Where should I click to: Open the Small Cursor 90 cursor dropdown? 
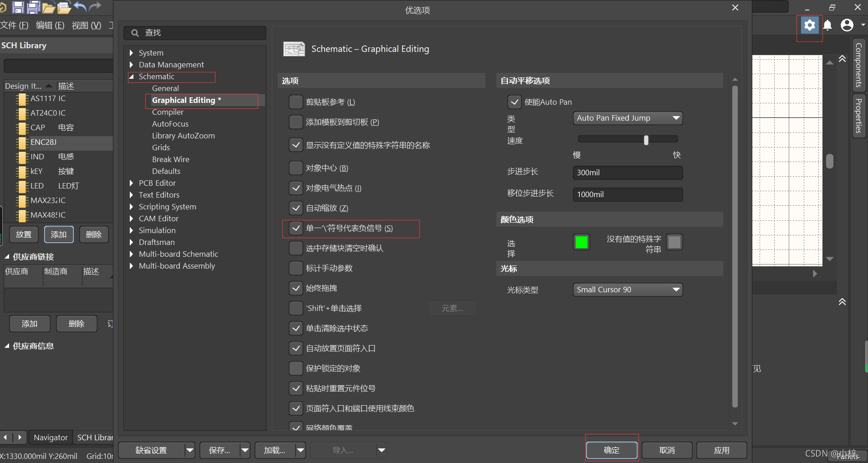point(628,290)
